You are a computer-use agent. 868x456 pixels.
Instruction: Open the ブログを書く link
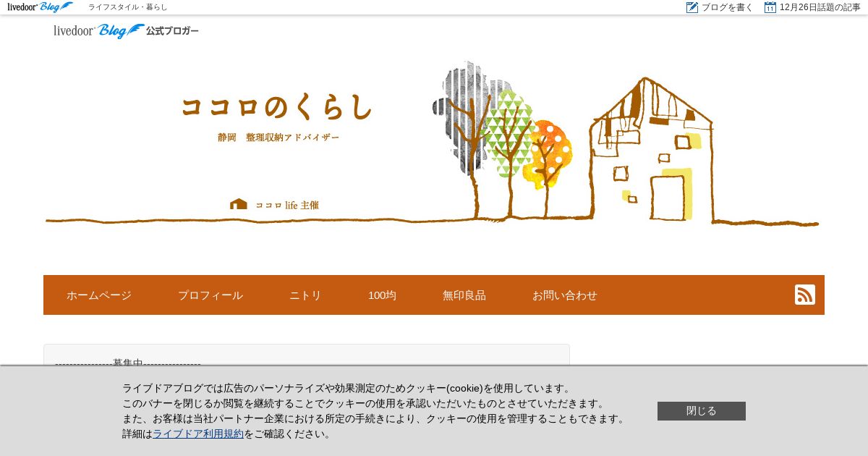click(727, 7)
